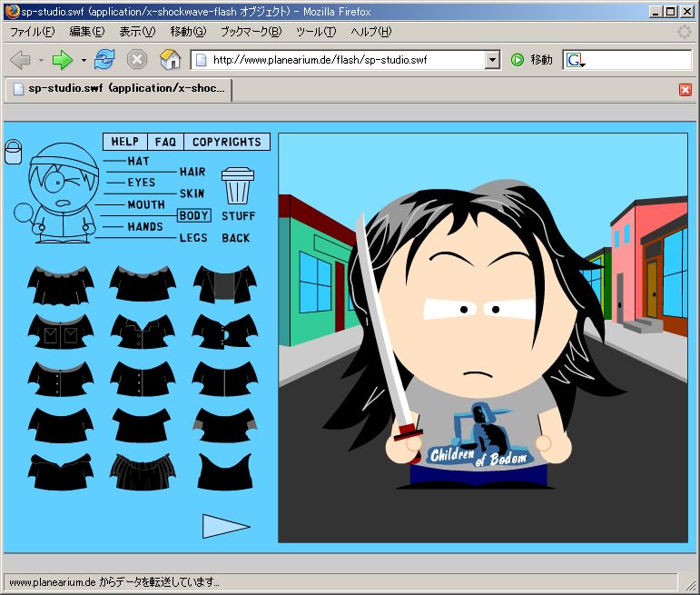The height and width of the screenshot is (595, 700).
Task: Select the HAT category
Action: (138, 161)
